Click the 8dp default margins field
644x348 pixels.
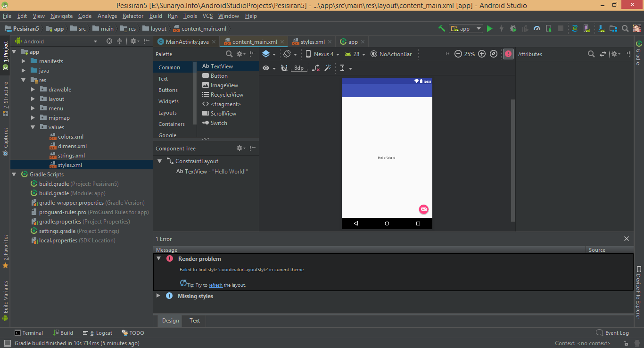pyautogui.click(x=299, y=68)
